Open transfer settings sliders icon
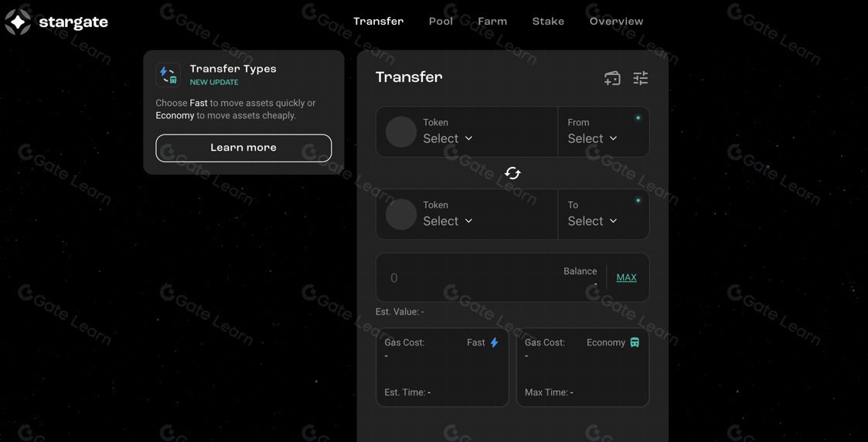Screen dimensions: 868x442 click(x=641, y=79)
